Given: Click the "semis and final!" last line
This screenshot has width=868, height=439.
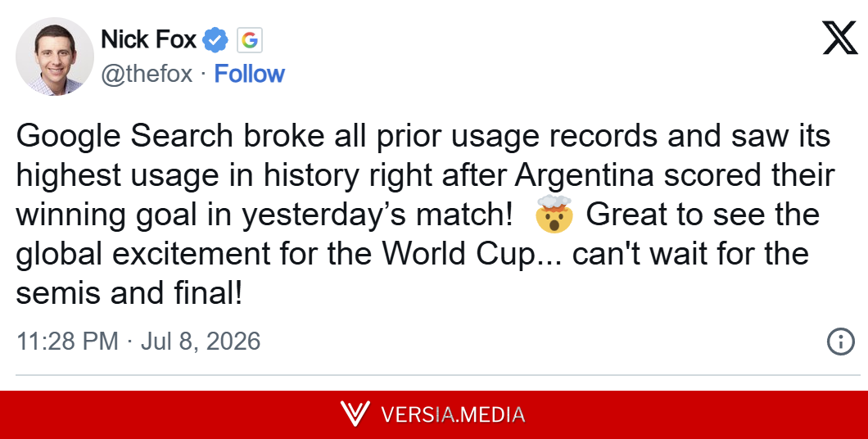Looking at the screenshot, I should coord(129,293).
